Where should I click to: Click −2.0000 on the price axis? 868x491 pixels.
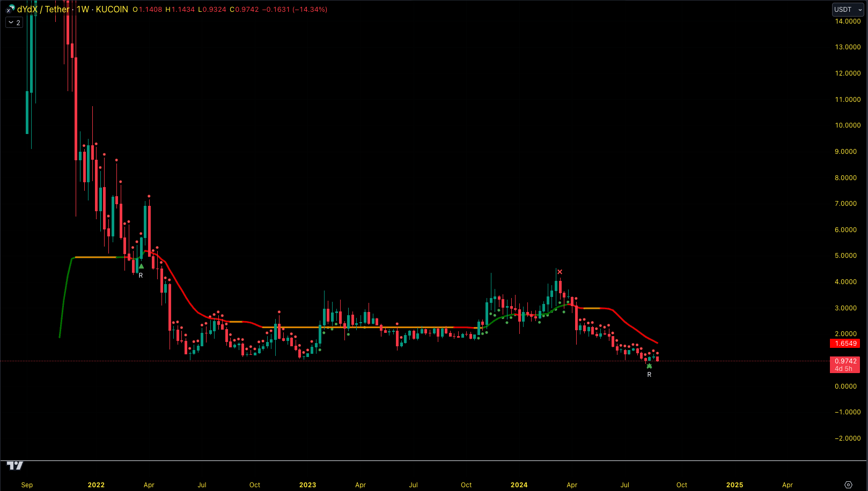[x=848, y=438]
